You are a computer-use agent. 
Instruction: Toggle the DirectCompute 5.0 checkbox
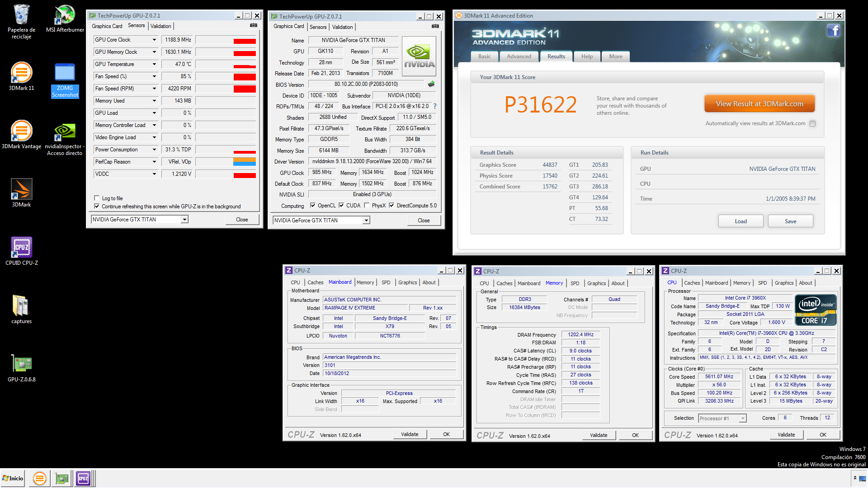point(392,205)
